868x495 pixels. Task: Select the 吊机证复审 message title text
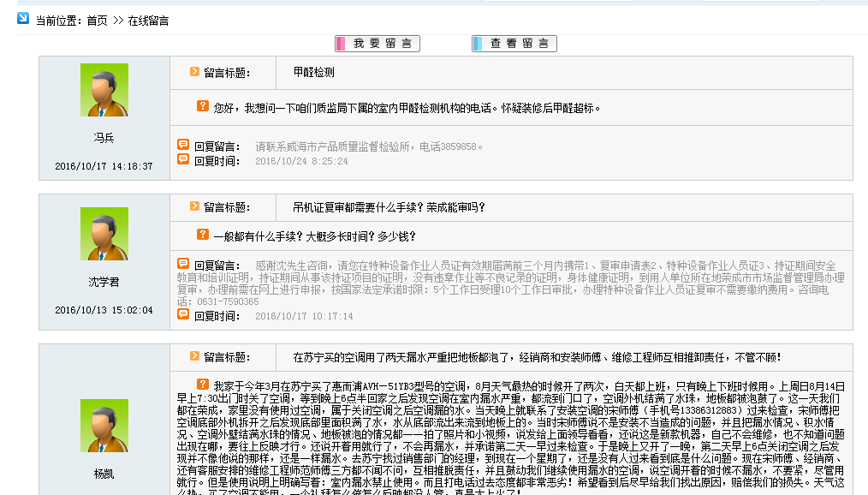[389, 207]
